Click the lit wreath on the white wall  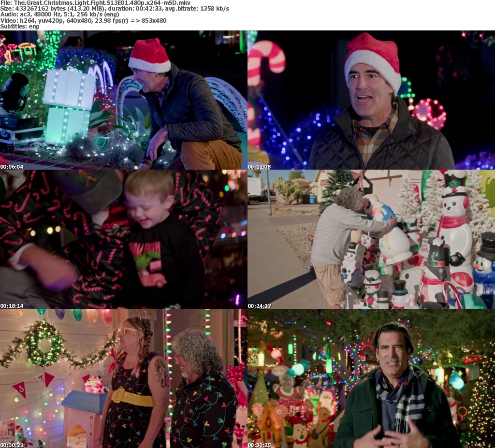coord(44,343)
